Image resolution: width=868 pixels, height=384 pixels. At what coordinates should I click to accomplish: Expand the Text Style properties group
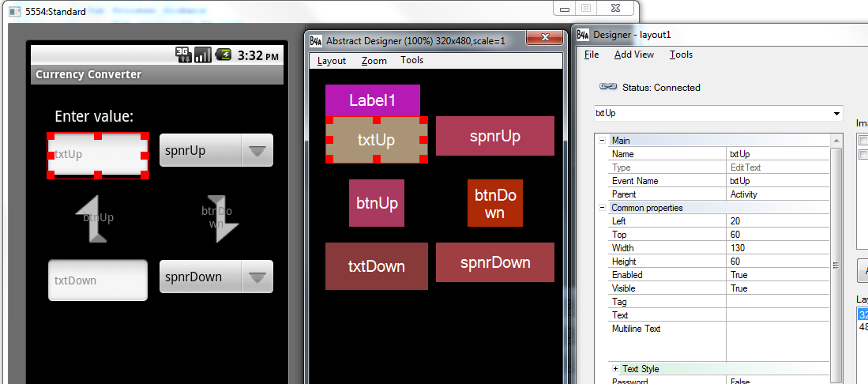click(615, 368)
